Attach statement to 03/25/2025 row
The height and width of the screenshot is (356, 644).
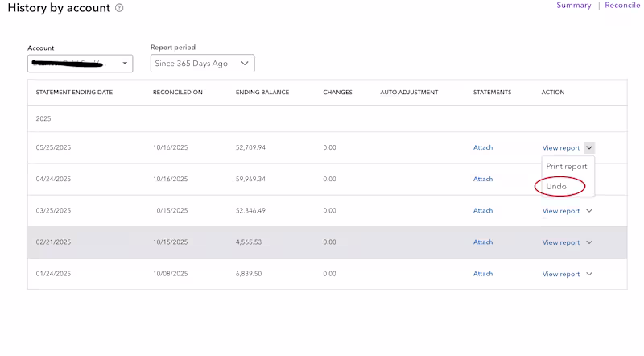pos(483,210)
